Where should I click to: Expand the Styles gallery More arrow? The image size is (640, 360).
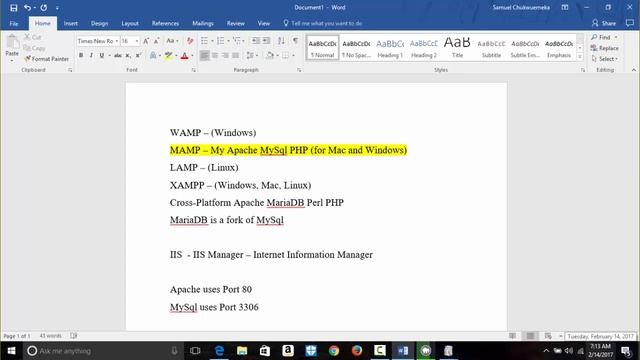(580, 57)
